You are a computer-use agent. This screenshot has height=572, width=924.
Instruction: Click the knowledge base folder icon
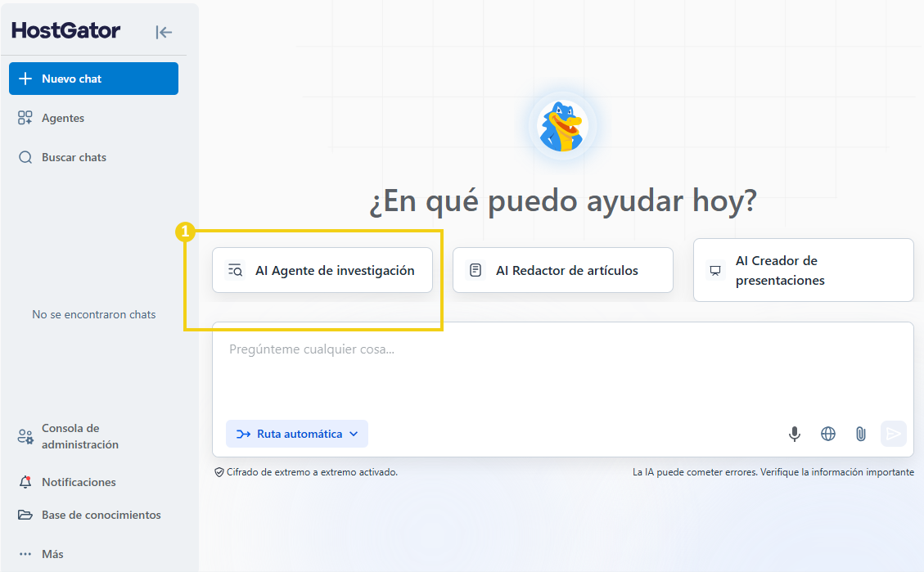tap(25, 515)
